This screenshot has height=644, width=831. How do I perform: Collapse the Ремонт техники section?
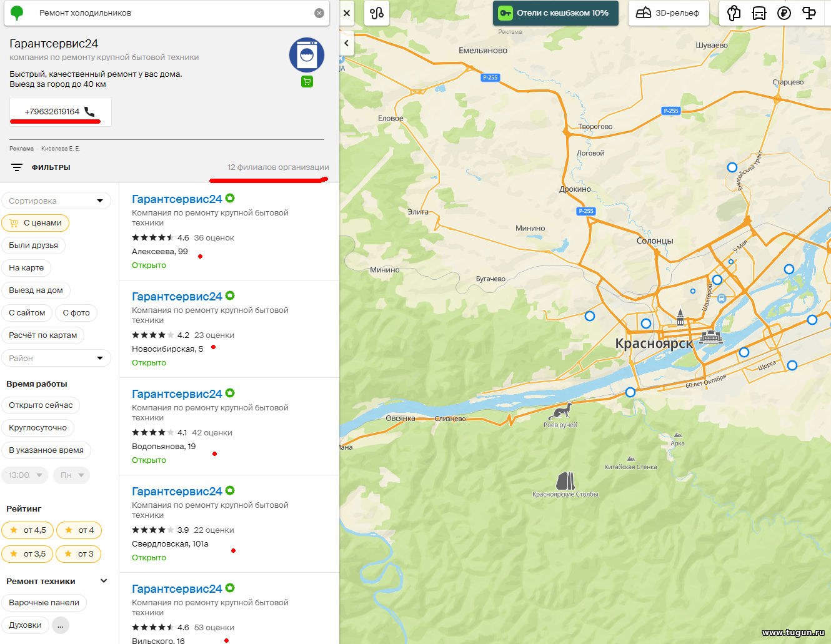coord(104,581)
